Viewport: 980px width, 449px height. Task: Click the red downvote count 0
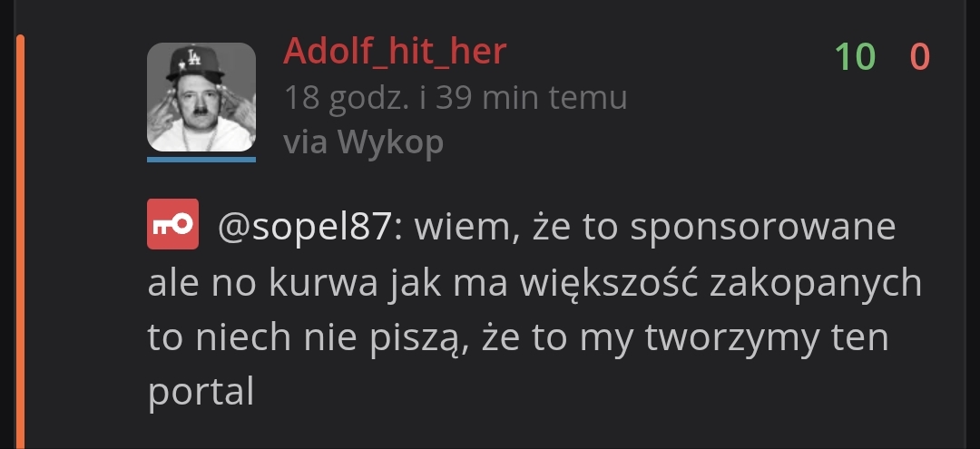click(919, 56)
